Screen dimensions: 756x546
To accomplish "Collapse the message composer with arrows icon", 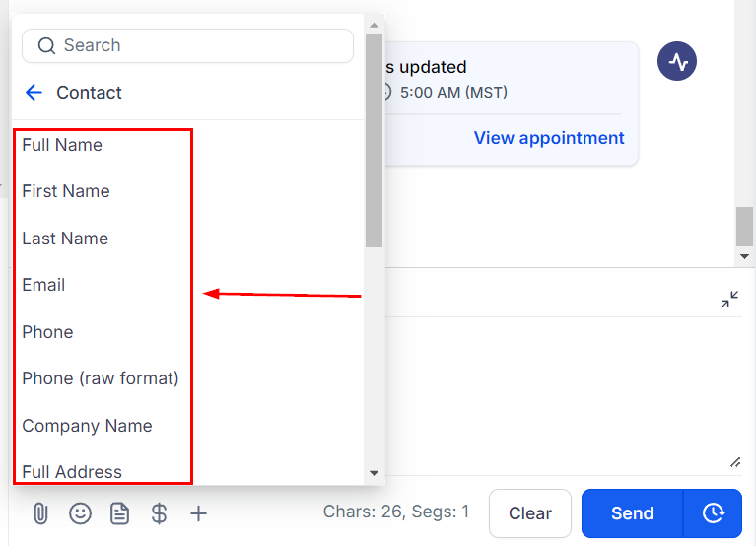I will click(x=729, y=300).
